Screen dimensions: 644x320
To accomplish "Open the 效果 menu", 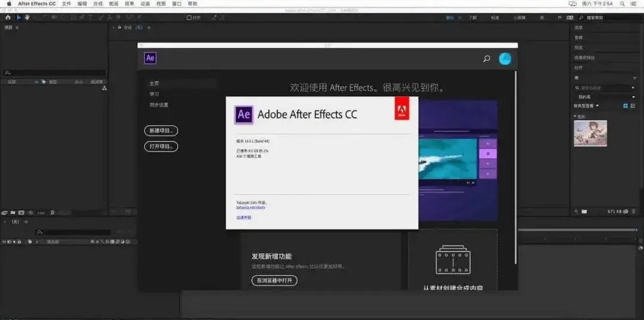I will 129,4.
